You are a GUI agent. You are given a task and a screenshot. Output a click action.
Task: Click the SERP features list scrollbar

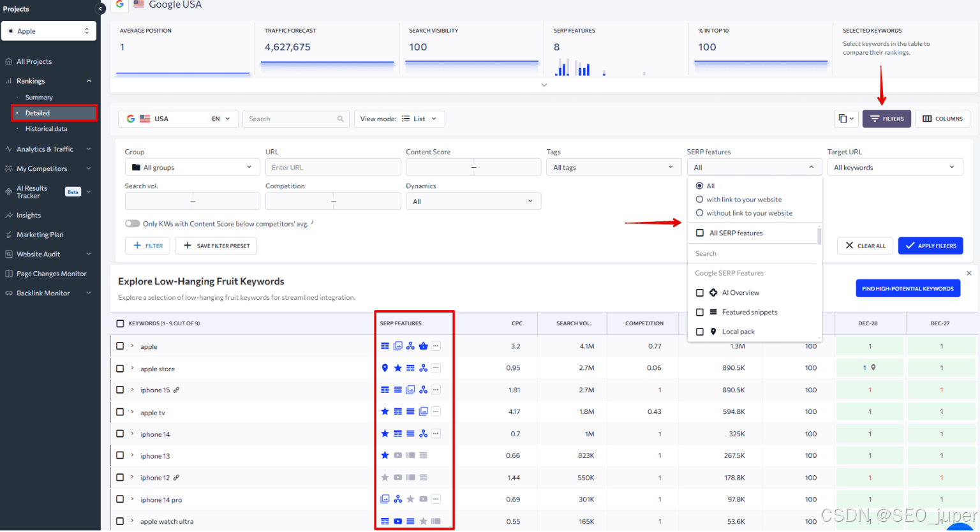pos(819,235)
